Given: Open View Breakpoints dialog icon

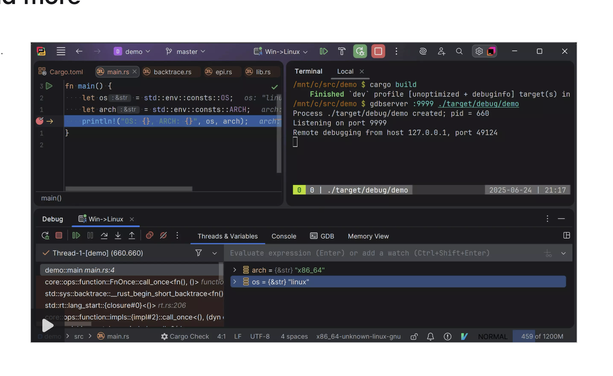Looking at the screenshot, I should 149,235.
